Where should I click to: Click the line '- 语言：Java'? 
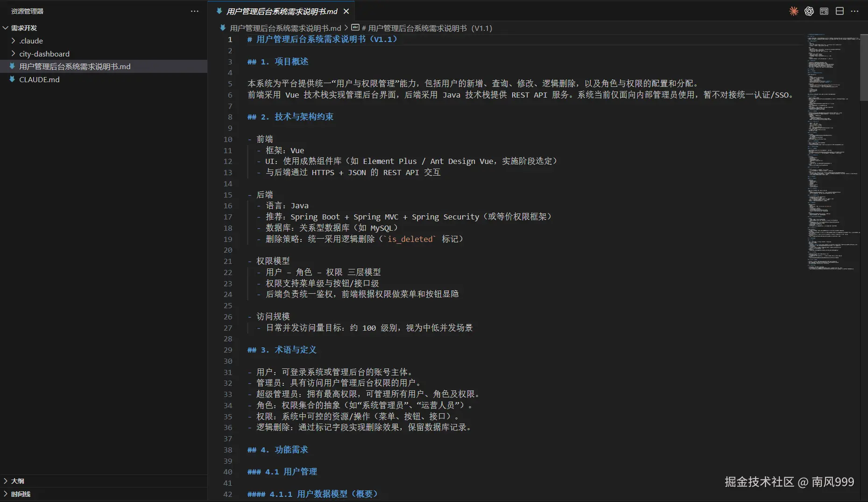pos(282,206)
